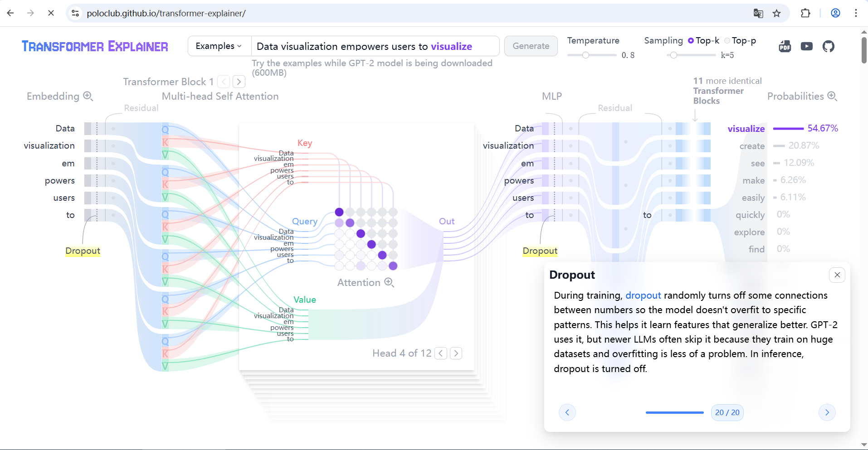Viewport: 868px width, 450px height.
Task: Click the 20 / 20 step counter
Action: point(727,412)
